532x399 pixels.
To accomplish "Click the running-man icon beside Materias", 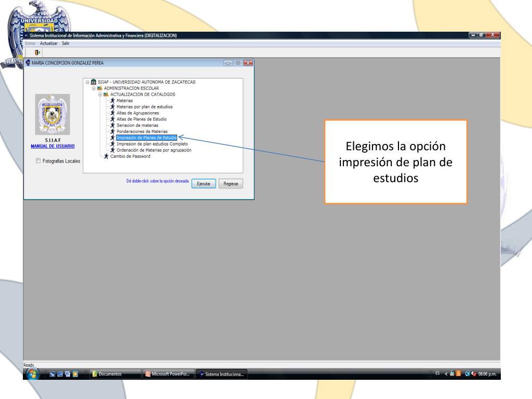I will pyautogui.click(x=112, y=101).
